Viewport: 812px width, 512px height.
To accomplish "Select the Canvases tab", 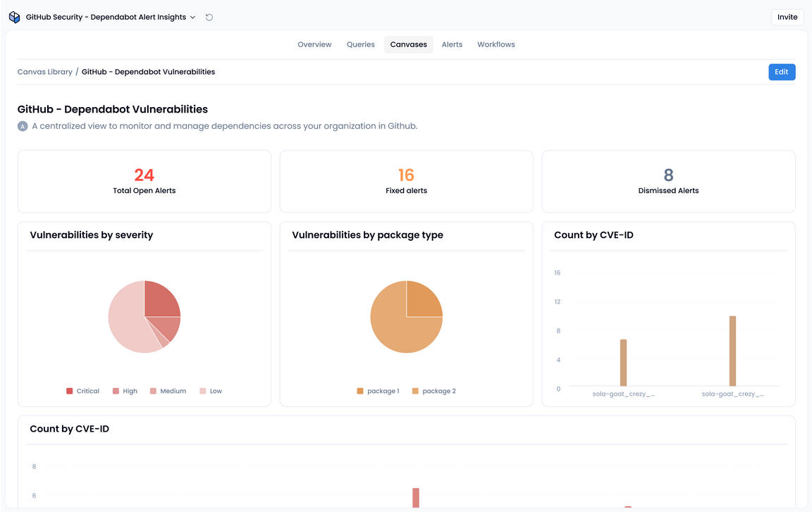I will click(409, 44).
